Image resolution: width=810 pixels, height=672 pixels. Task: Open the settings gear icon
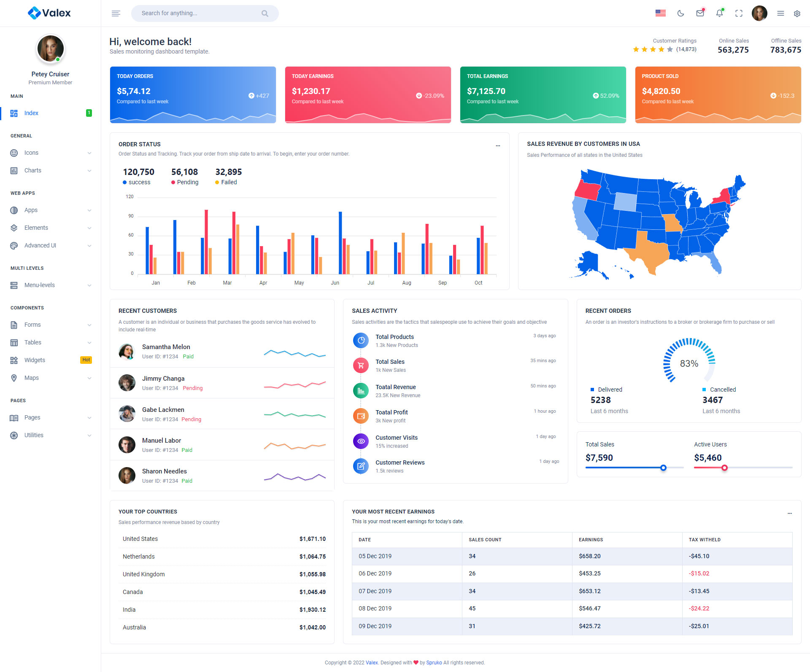(x=797, y=13)
